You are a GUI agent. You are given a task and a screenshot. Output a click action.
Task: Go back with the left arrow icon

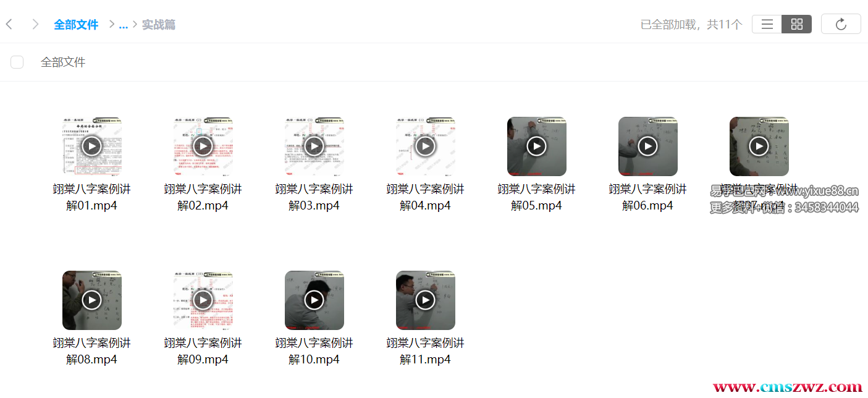(9, 24)
